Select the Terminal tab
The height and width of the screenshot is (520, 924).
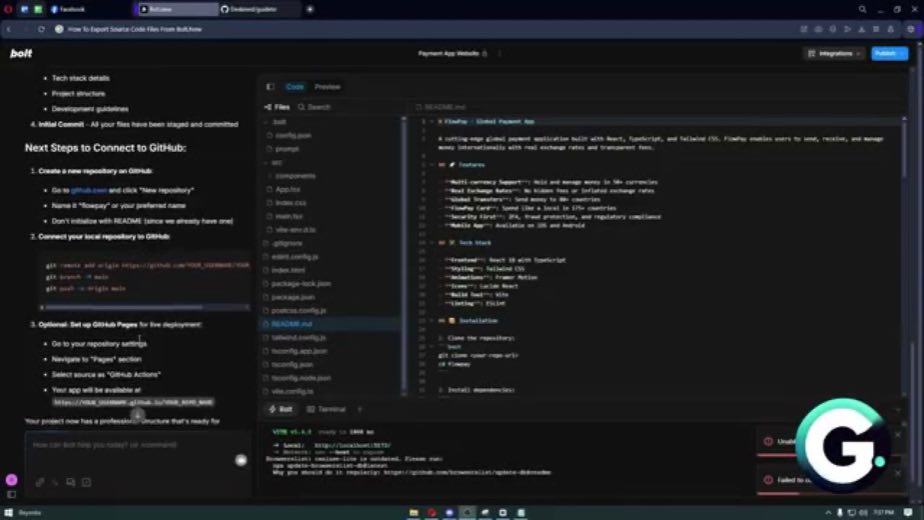tap(326, 409)
